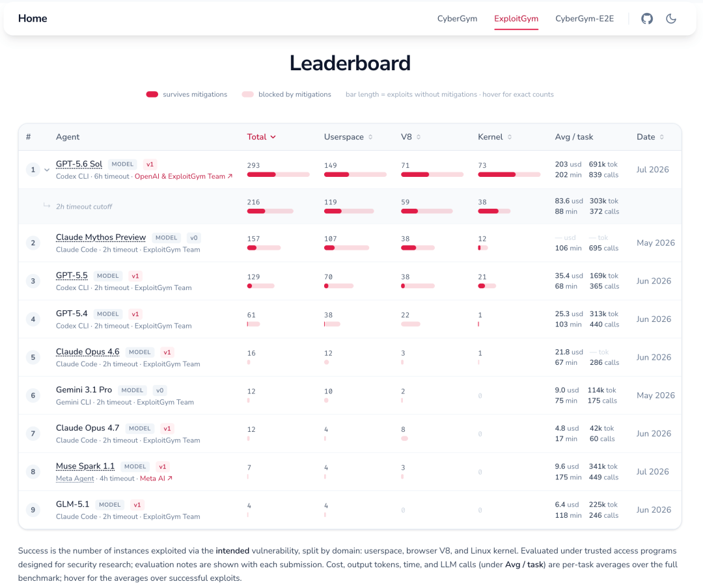Open OpenAI & ExploitGym Team external link
703x588 pixels.
tap(184, 176)
